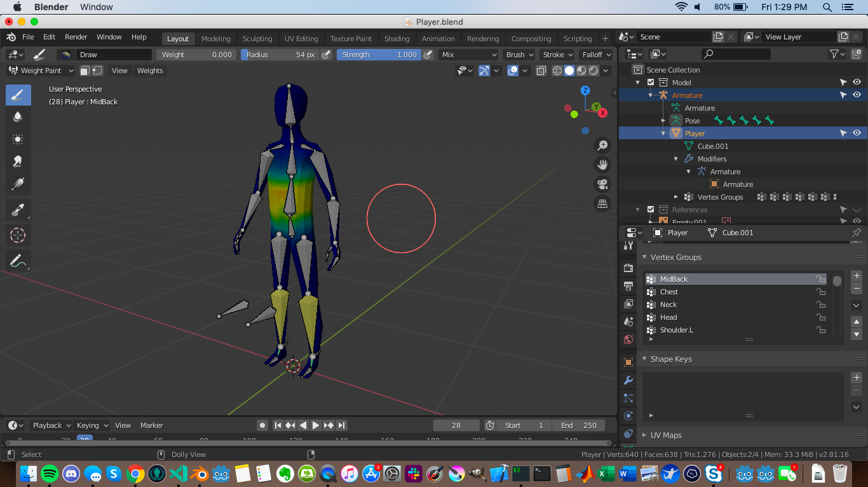868x487 pixels.
Task: Switch to the UV Editing workspace tab
Action: (301, 39)
